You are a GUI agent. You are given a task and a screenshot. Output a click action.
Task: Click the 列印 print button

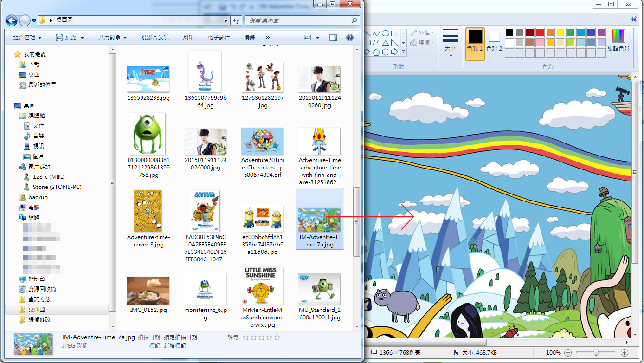pyautogui.click(x=188, y=38)
